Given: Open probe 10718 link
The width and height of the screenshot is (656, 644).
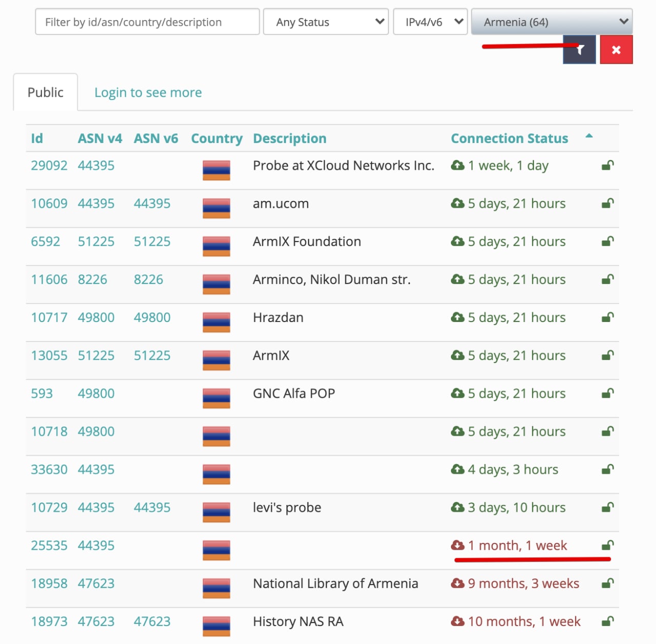Looking at the screenshot, I should [49, 431].
